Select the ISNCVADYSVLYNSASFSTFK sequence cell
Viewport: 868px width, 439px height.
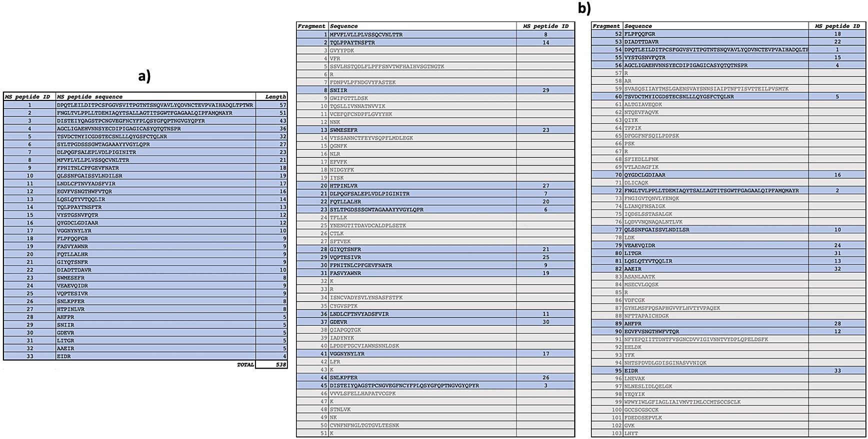tap(366, 298)
